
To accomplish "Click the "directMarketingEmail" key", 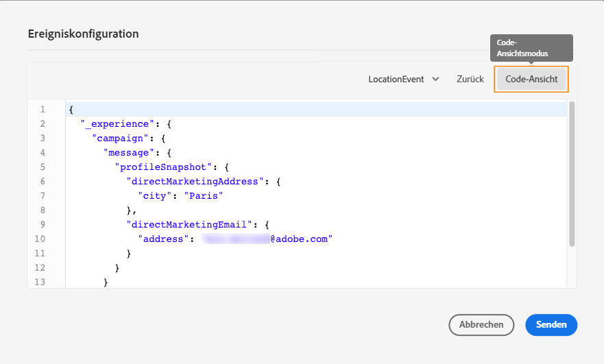I will click(x=186, y=225).
